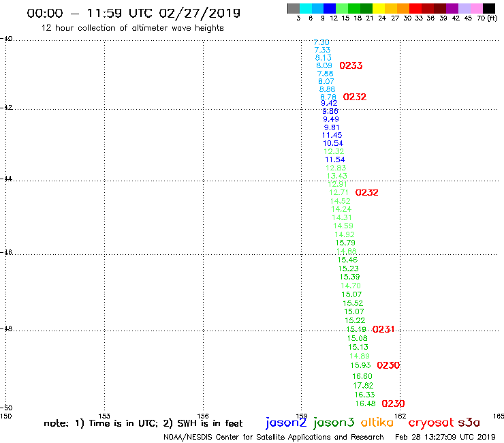Select the 7.30 wave height reading

point(321,42)
